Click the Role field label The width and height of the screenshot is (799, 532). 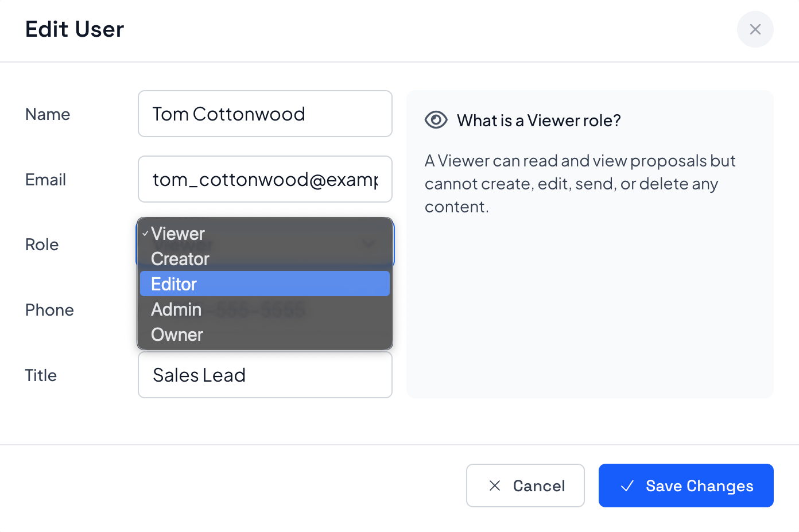pos(42,244)
